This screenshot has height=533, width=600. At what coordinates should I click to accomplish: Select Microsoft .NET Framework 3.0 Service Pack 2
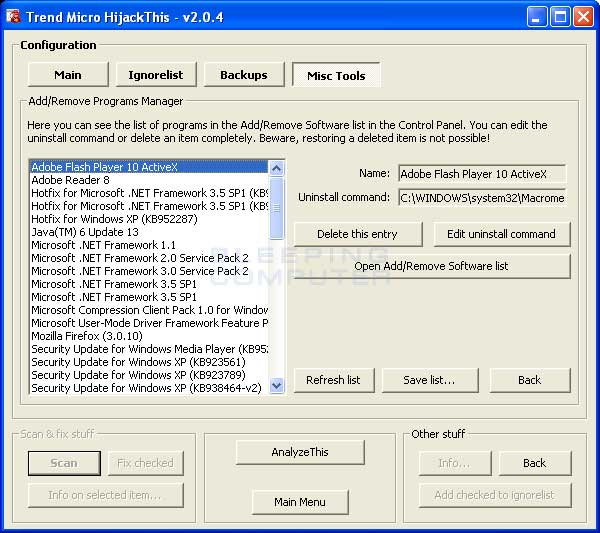click(149, 271)
